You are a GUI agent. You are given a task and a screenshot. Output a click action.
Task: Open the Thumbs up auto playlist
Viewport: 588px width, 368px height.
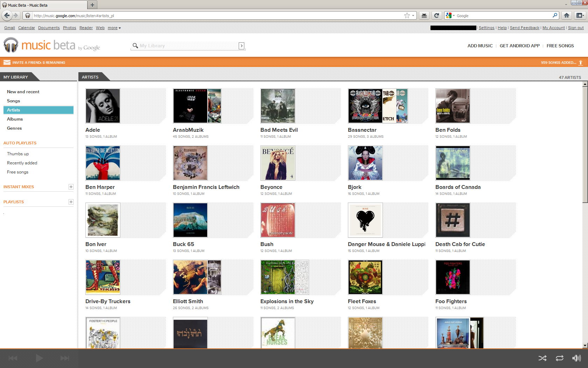(x=18, y=154)
